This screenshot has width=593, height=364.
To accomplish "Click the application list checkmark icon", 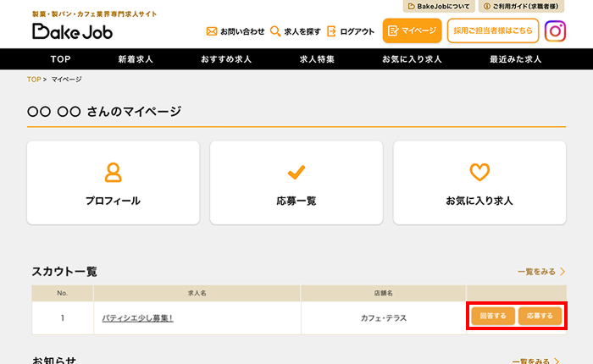I will pyautogui.click(x=296, y=172).
